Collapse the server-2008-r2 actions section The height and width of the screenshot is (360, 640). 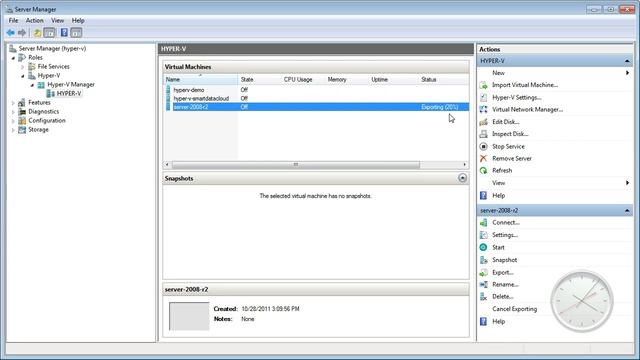pos(627,211)
